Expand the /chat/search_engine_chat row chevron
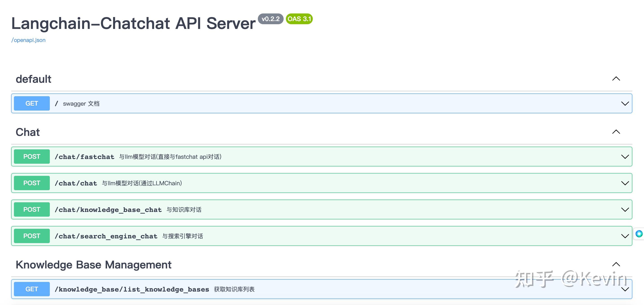Viewport: 644px width, 305px height. 625,236
